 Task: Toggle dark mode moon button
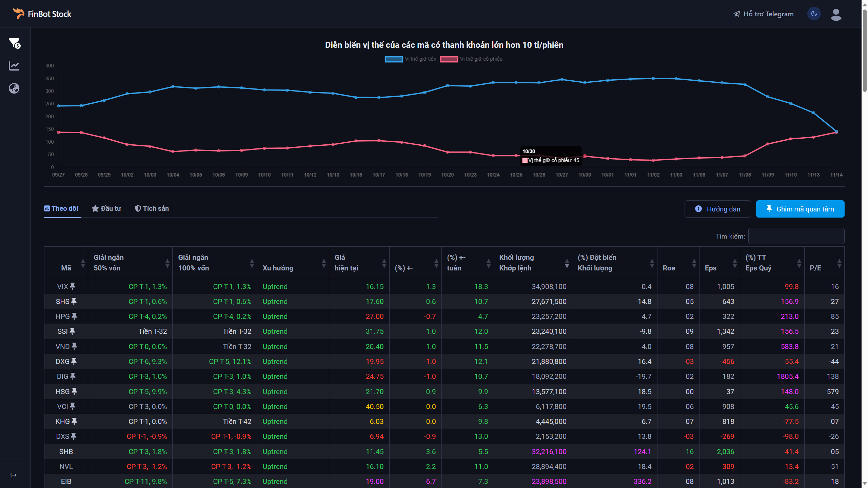pos(814,14)
